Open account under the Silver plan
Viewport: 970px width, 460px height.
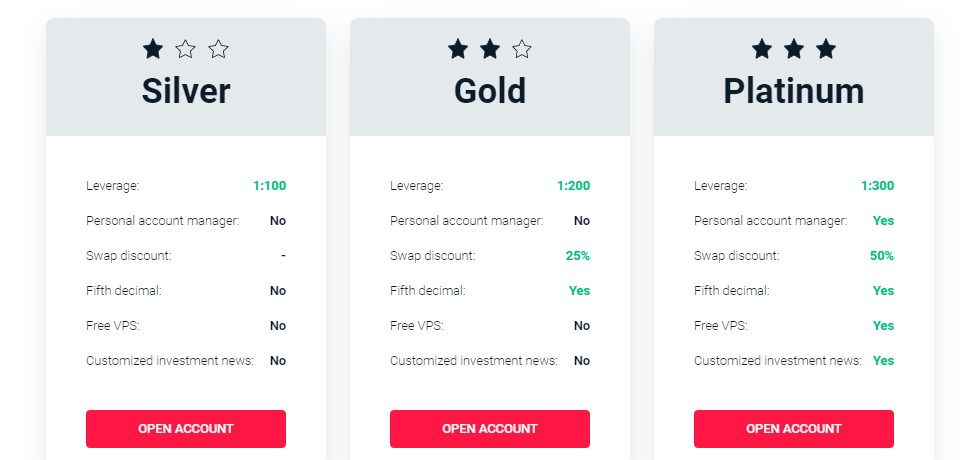186,428
